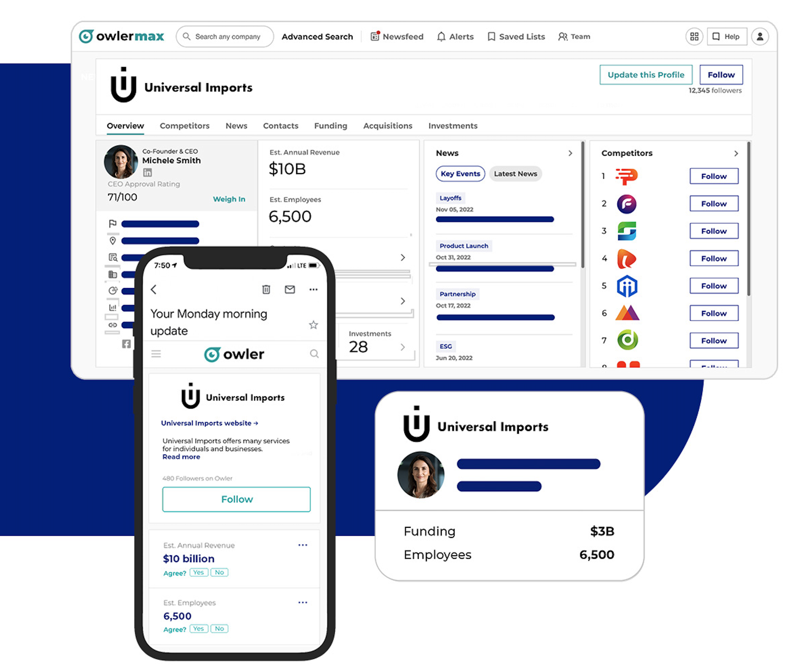Click competitor 6 triangle logo
The height and width of the screenshot is (672, 790).
pyautogui.click(x=627, y=313)
